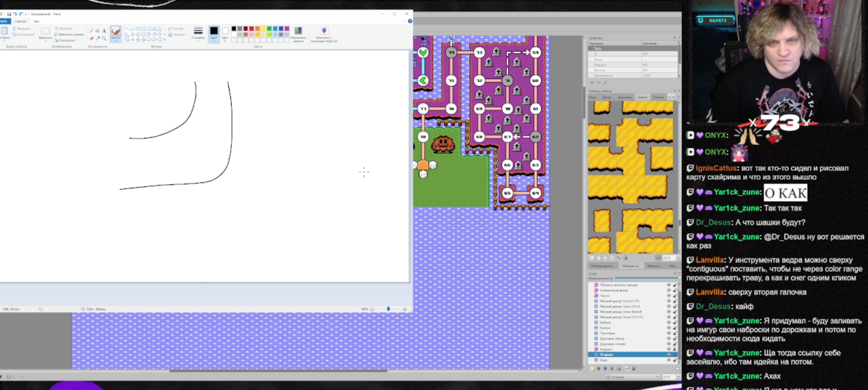Viewport: 868px width, 390px height.
Task: Open the current layer Острова combo box
Action: coord(632,377)
